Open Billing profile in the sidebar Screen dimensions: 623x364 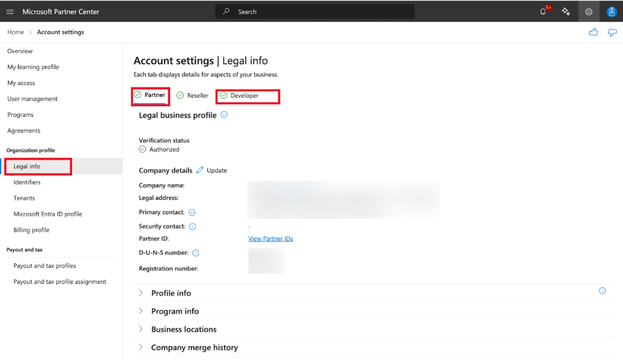[32, 230]
